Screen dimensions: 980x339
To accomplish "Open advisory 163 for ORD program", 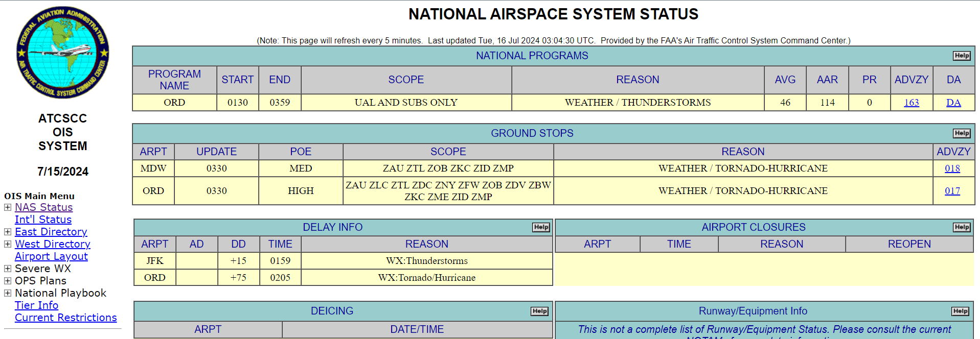I will click(x=911, y=103).
